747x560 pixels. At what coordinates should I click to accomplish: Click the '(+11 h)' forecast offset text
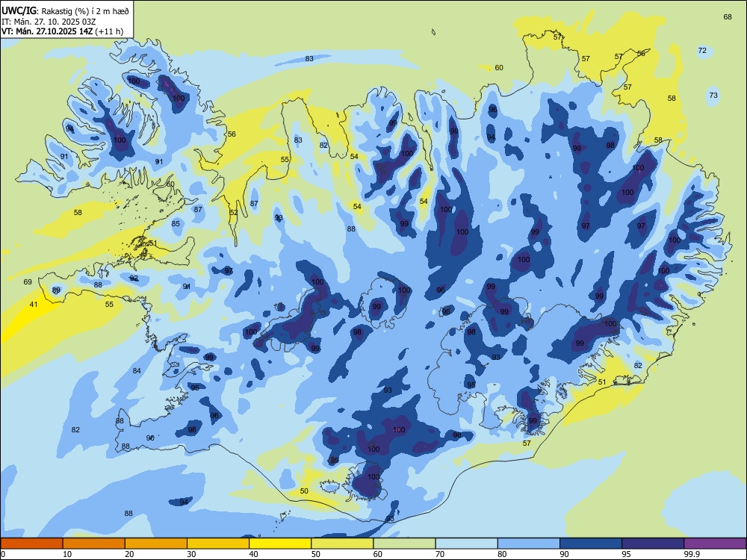[x=109, y=31]
